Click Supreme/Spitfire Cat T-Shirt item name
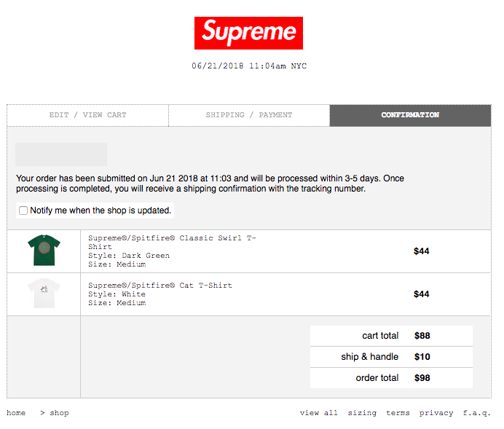Image resolution: width=504 pixels, height=429 pixels. 160,286
